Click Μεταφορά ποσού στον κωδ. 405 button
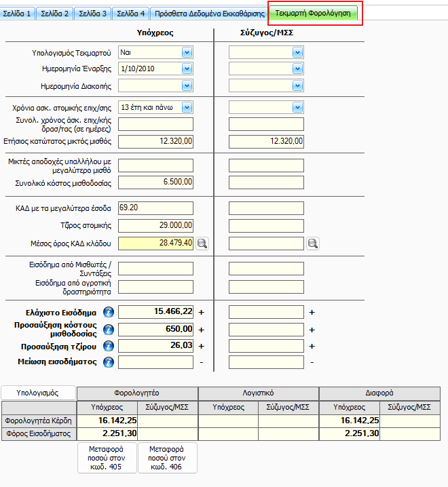The height and width of the screenshot is (487, 448). [107, 457]
